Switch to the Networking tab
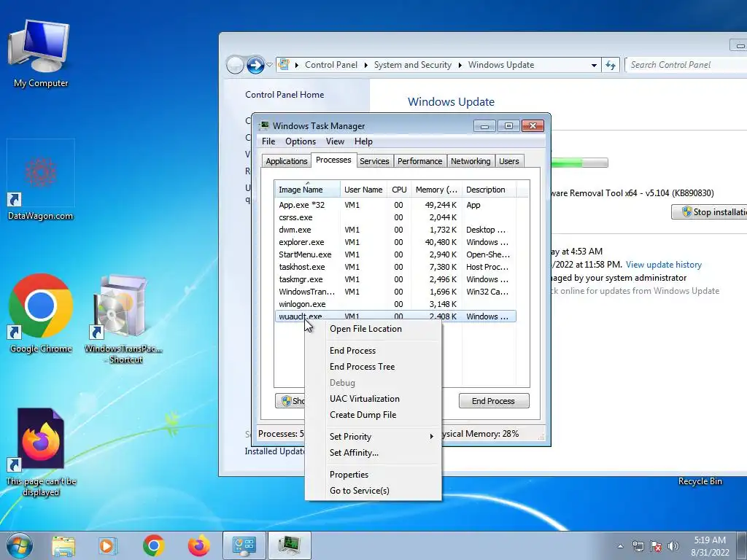 pyautogui.click(x=471, y=161)
